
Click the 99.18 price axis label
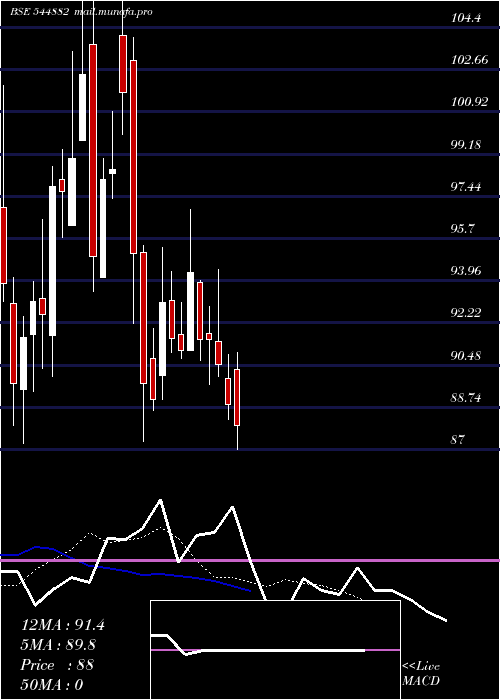tap(466, 145)
